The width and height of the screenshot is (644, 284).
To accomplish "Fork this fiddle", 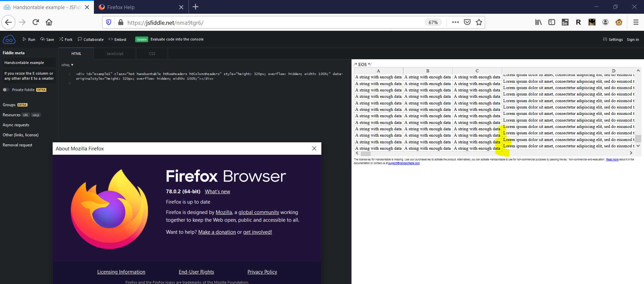I will (66, 40).
